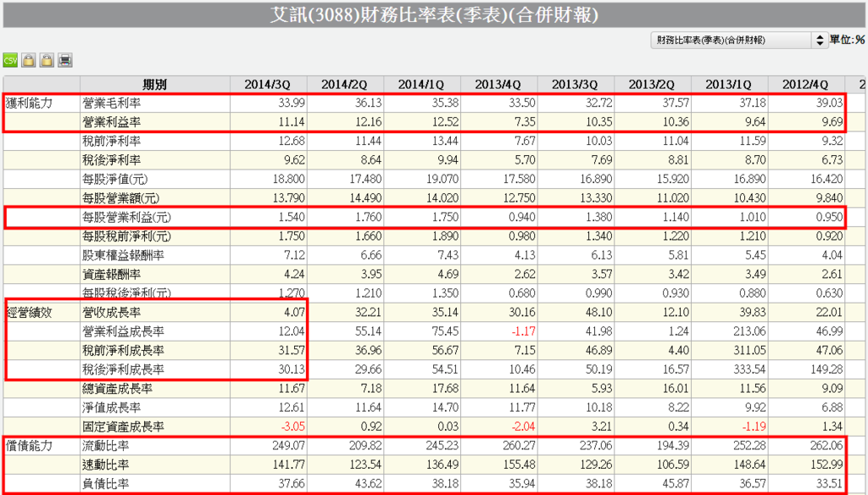The width and height of the screenshot is (868, 495).
Task: Select 稅前淨利成長率 value 311.05 for 2013/1Q
Action: [749, 351]
